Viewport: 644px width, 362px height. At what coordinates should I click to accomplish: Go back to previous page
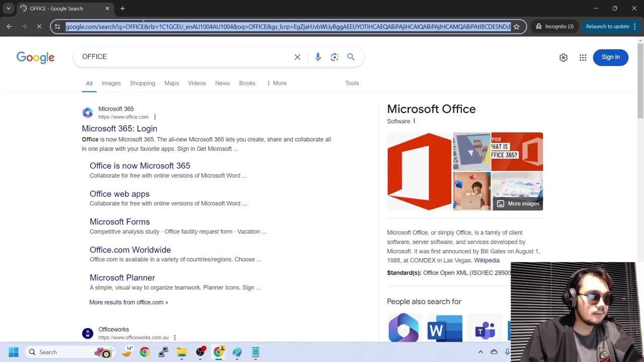click(9, 27)
